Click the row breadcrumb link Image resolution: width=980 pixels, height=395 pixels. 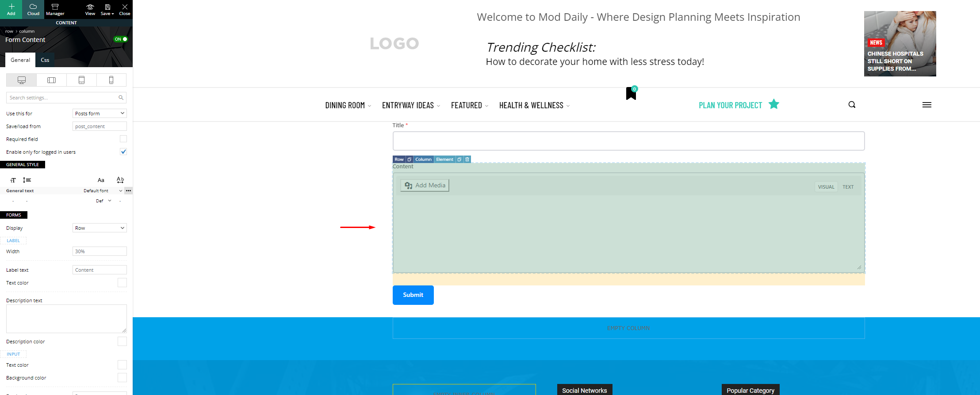tap(9, 31)
